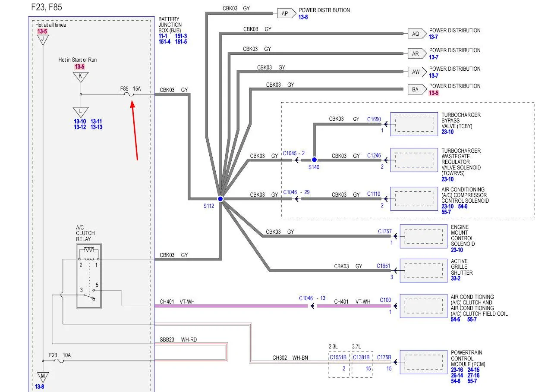Click the C1046 - 29 inline connector label
The width and height of the screenshot is (551, 392).
296,192
